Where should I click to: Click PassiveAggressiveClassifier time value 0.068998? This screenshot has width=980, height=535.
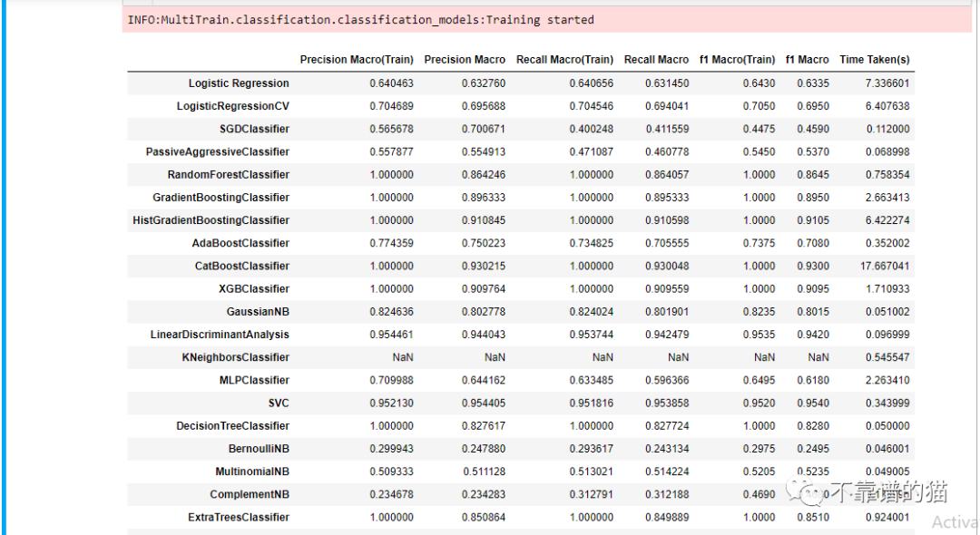[x=887, y=152]
